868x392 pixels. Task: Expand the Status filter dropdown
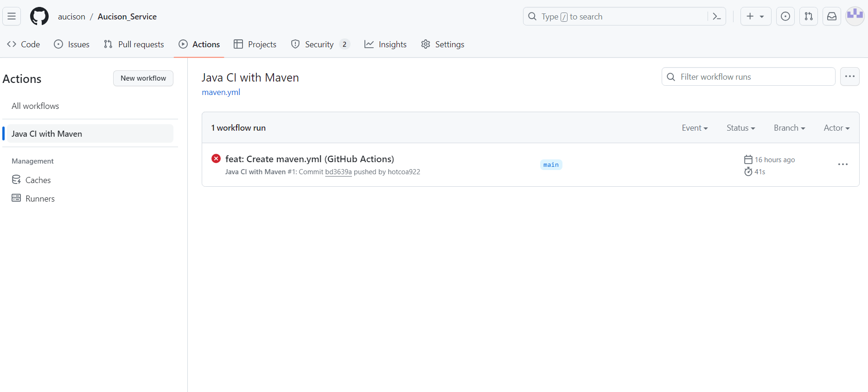click(x=741, y=128)
